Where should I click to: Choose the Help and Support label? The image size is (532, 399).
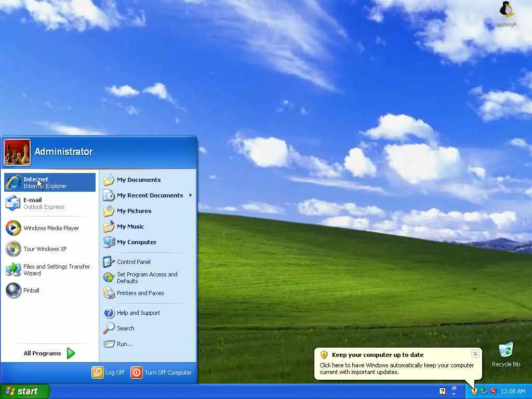[x=138, y=313]
